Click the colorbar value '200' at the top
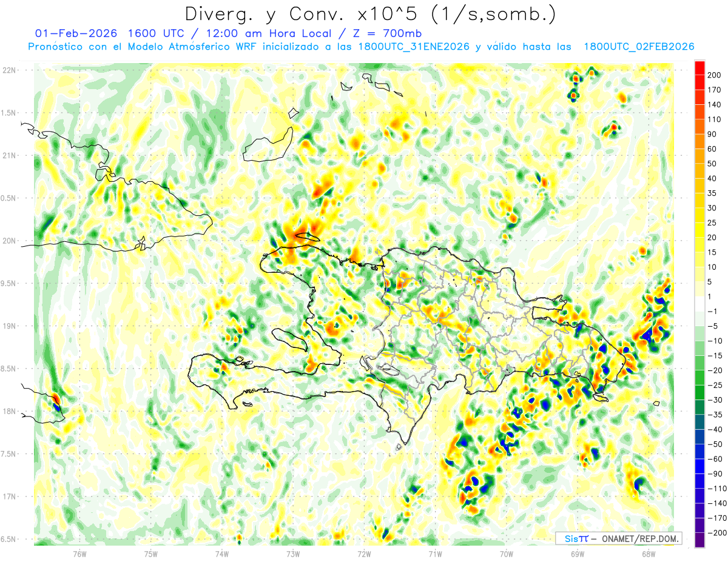 click(715, 75)
